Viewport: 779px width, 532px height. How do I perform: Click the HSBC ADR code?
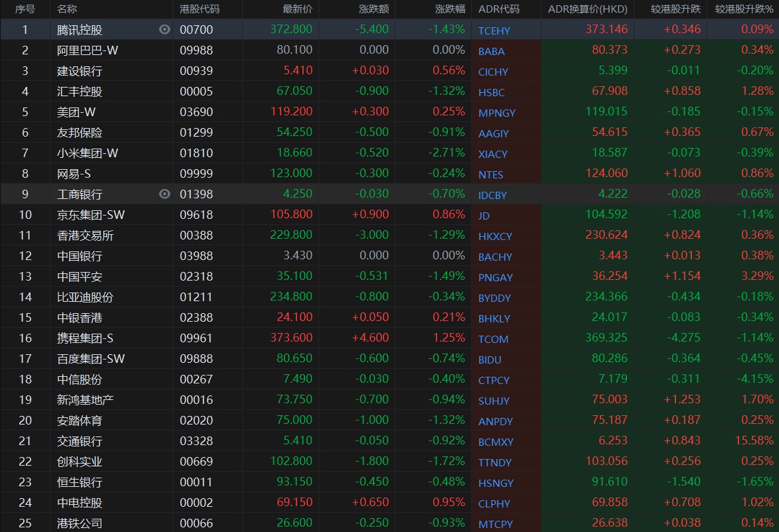coord(492,92)
